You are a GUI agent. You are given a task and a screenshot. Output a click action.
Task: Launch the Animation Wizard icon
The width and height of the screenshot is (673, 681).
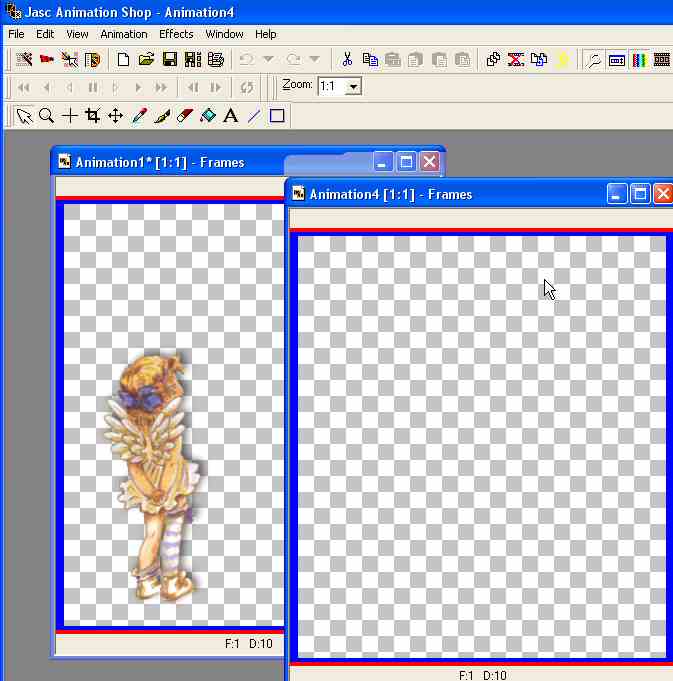[x=24, y=59]
